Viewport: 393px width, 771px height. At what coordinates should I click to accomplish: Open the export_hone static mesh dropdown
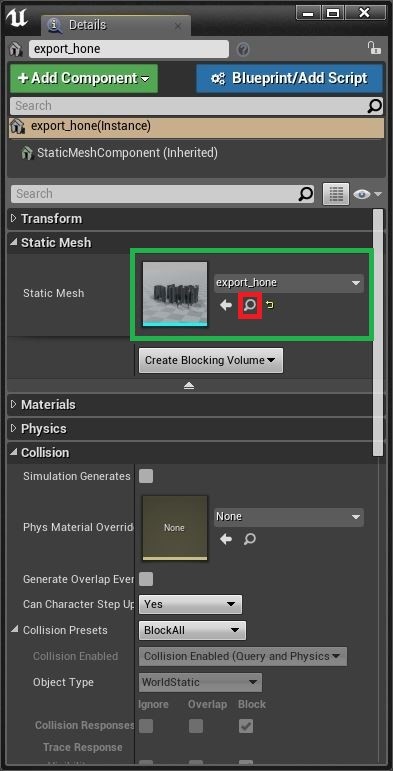click(x=289, y=283)
